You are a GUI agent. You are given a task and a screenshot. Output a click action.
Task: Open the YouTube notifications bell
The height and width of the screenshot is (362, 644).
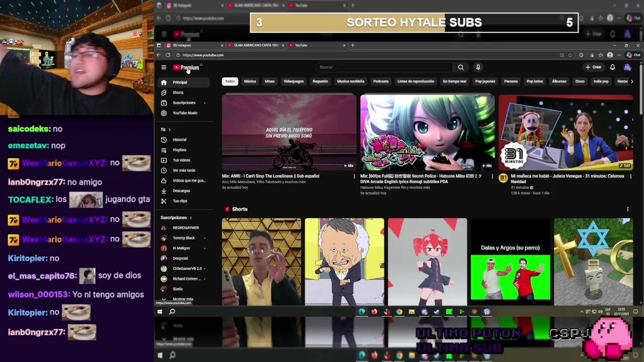point(612,67)
